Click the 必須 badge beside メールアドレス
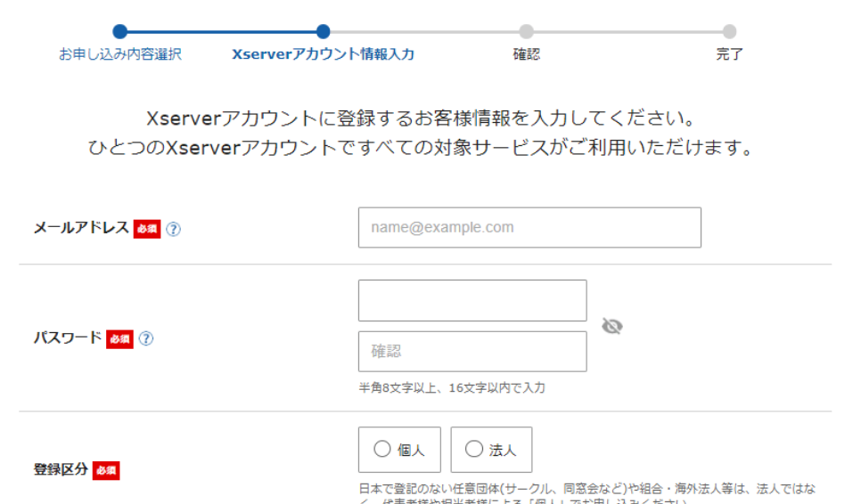The width and height of the screenshot is (861, 504). click(146, 229)
